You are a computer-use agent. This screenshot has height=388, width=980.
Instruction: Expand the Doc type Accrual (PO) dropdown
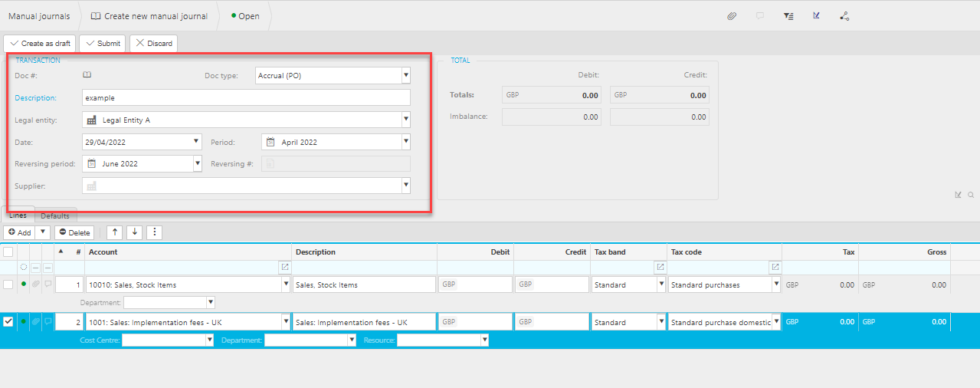point(405,75)
